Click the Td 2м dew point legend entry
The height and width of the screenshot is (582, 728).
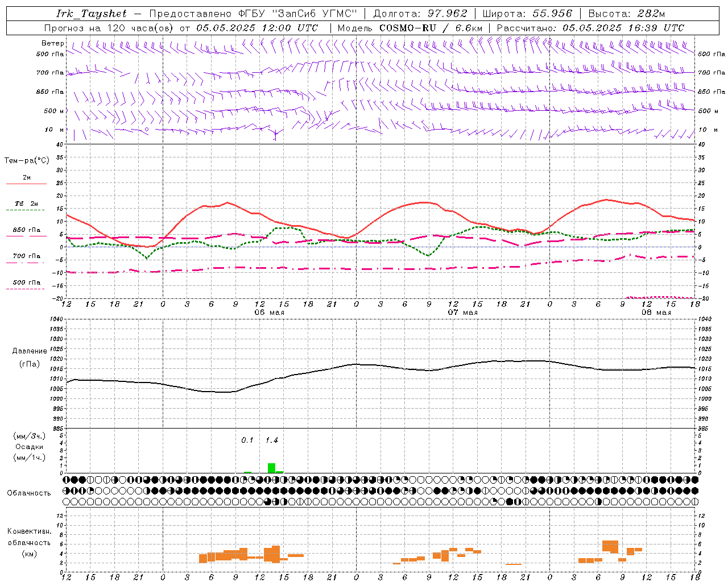[27, 203]
